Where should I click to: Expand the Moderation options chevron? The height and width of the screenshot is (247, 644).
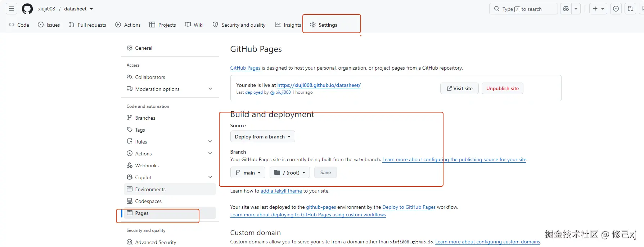pos(210,89)
